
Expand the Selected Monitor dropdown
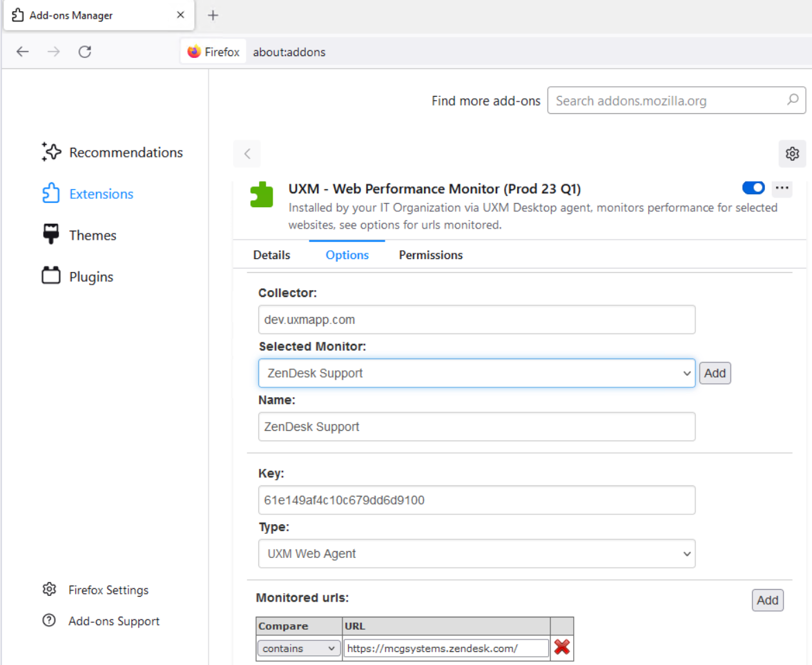476,373
